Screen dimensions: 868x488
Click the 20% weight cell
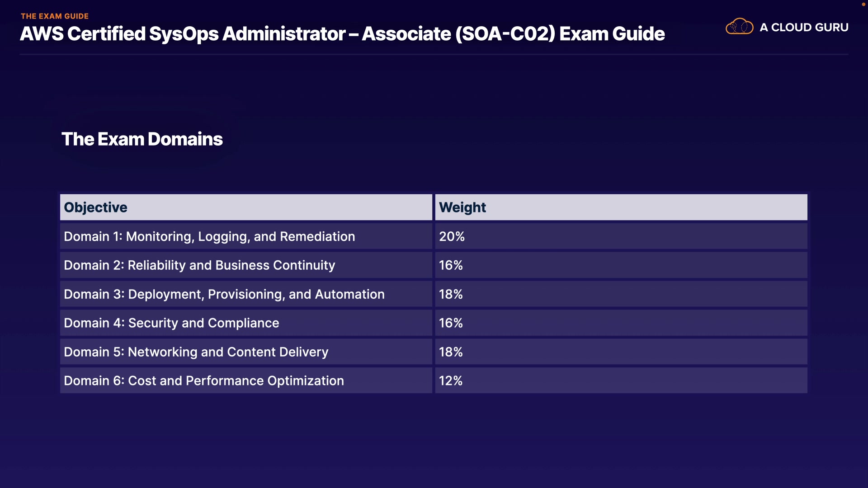452,236
